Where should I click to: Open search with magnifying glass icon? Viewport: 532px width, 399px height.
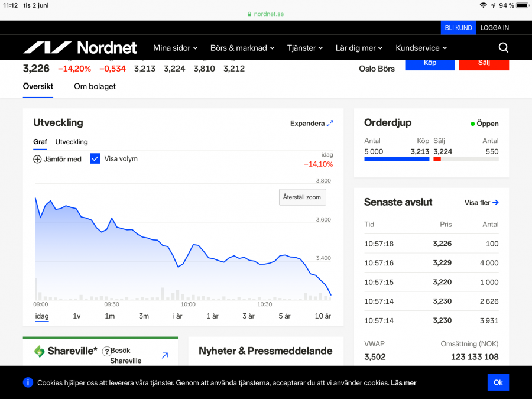(x=503, y=48)
